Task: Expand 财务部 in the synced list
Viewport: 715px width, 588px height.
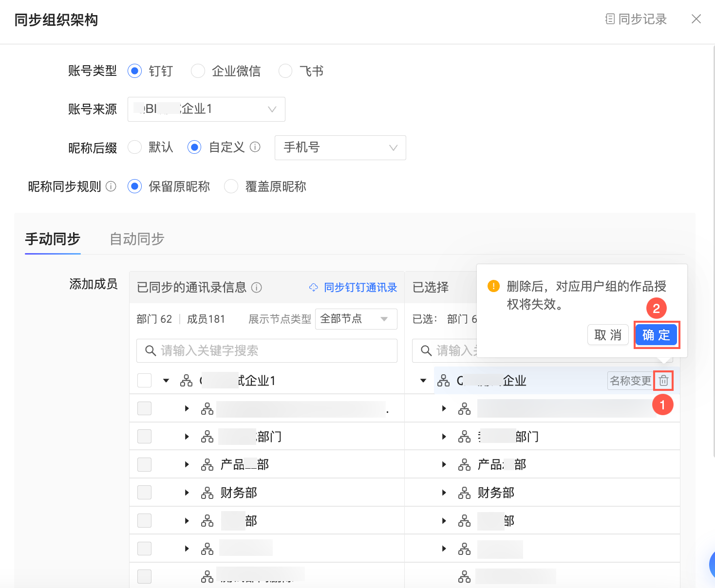Action: click(x=187, y=493)
